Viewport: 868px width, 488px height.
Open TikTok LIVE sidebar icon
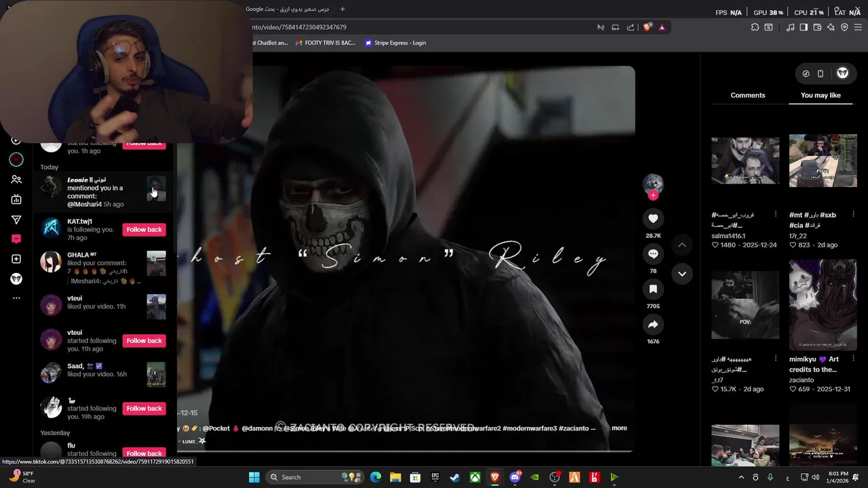tap(16, 199)
